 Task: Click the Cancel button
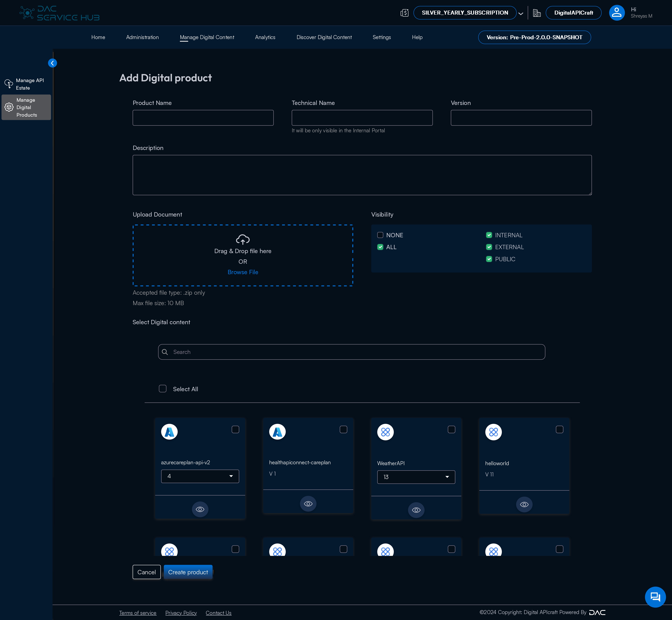(x=147, y=572)
